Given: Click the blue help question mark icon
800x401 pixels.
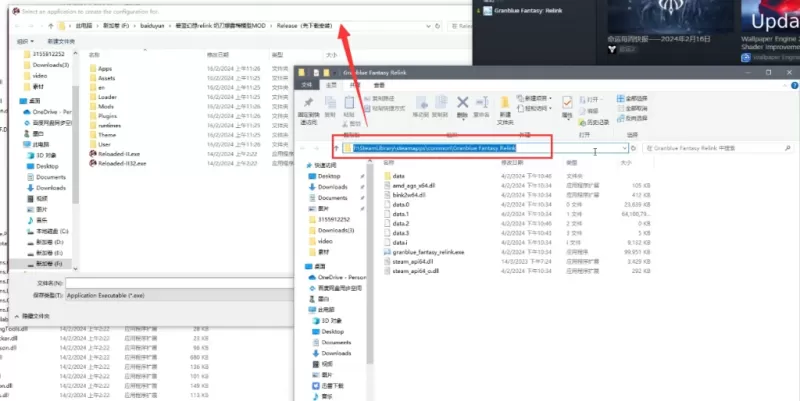Looking at the screenshot, I should [794, 85].
